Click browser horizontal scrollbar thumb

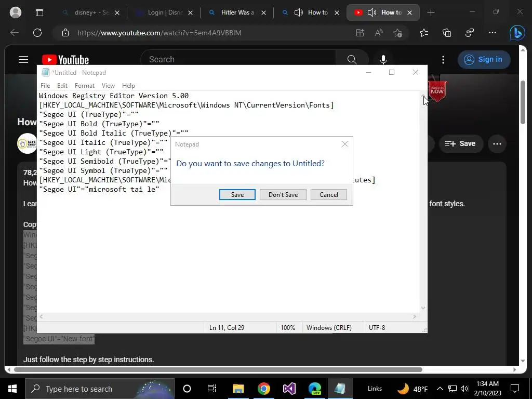pyautogui.click(x=218, y=369)
